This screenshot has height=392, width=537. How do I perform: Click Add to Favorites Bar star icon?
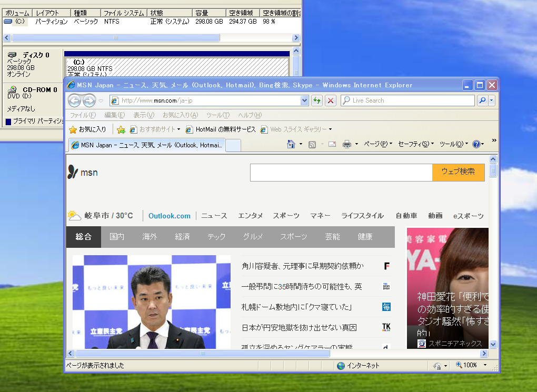coord(121,129)
